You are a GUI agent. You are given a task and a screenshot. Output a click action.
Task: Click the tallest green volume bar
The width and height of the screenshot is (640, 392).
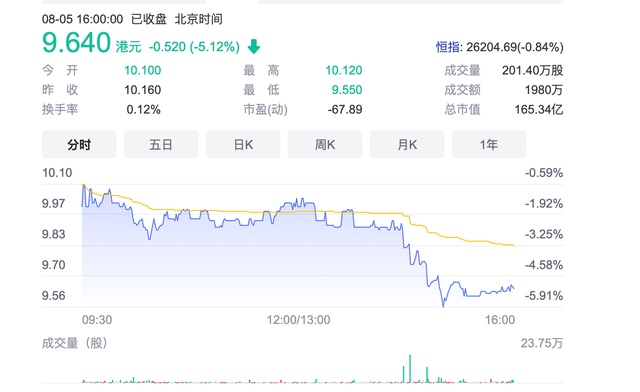410,369
